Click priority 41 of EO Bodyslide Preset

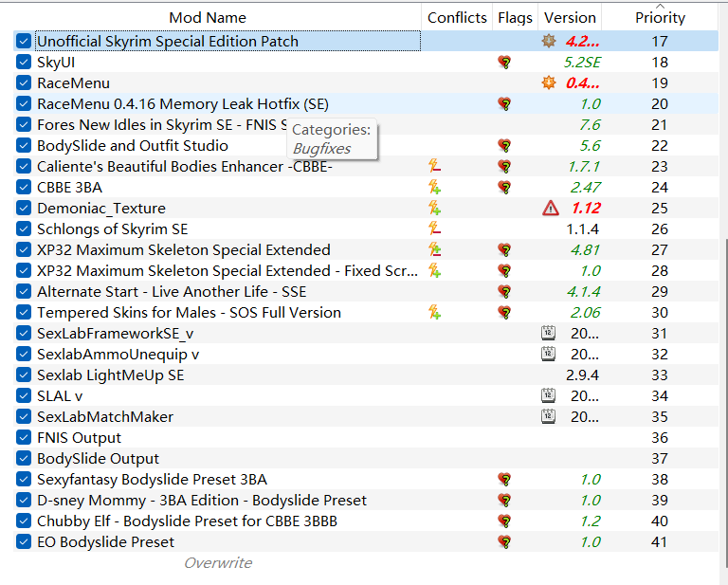point(660,541)
